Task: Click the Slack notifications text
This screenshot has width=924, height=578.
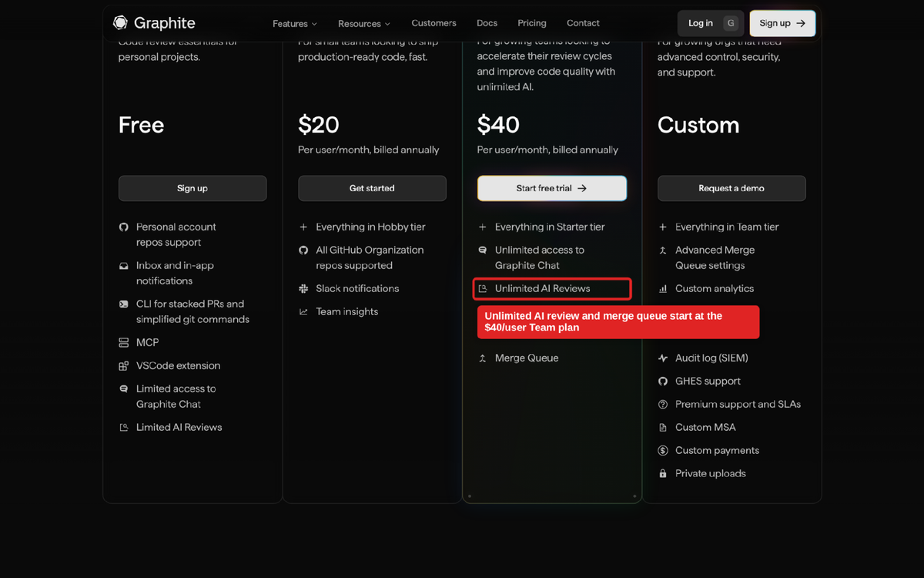Action: [357, 288]
